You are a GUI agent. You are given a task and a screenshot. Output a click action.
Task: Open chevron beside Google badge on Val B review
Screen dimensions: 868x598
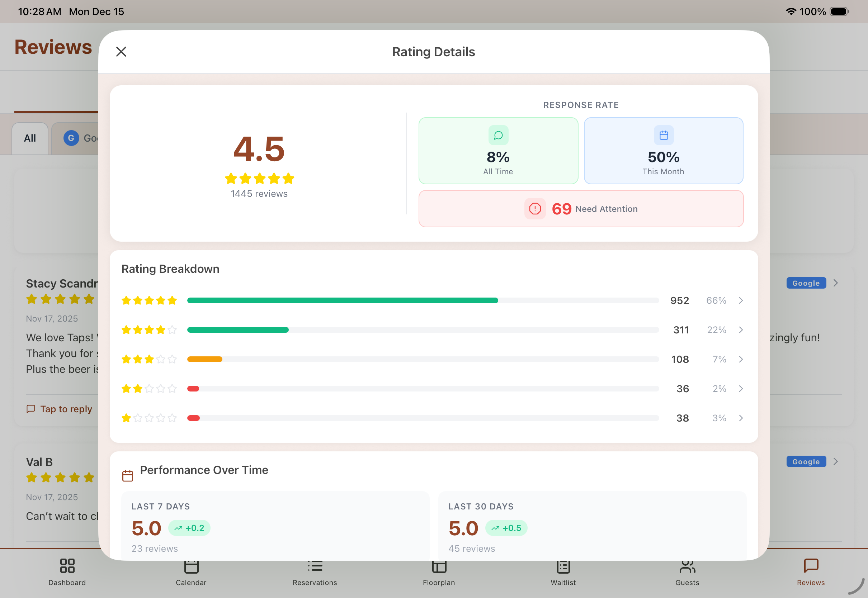click(835, 462)
